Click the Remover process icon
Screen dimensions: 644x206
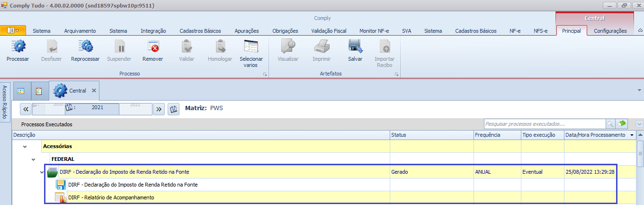click(x=152, y=47)
